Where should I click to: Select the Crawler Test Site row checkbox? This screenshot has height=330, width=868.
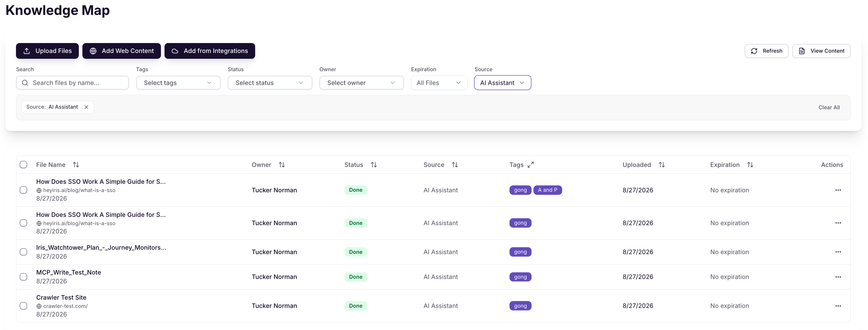coord(24,306)
